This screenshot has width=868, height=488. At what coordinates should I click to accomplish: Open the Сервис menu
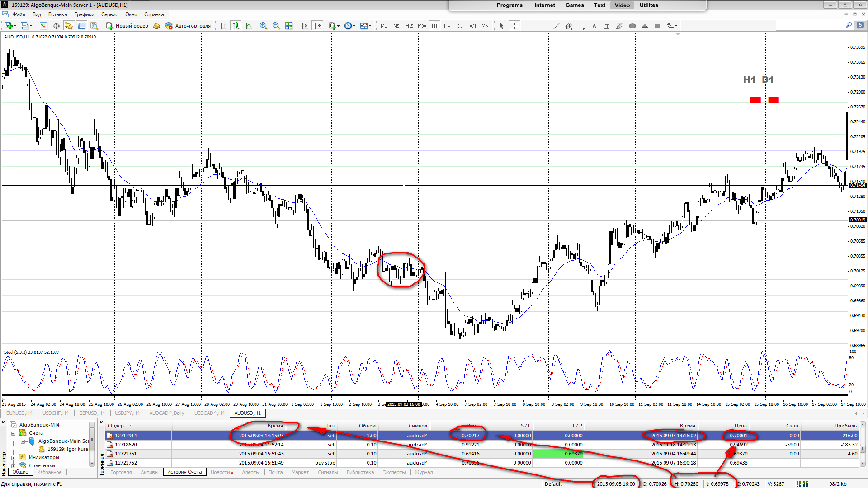[109, 14]
